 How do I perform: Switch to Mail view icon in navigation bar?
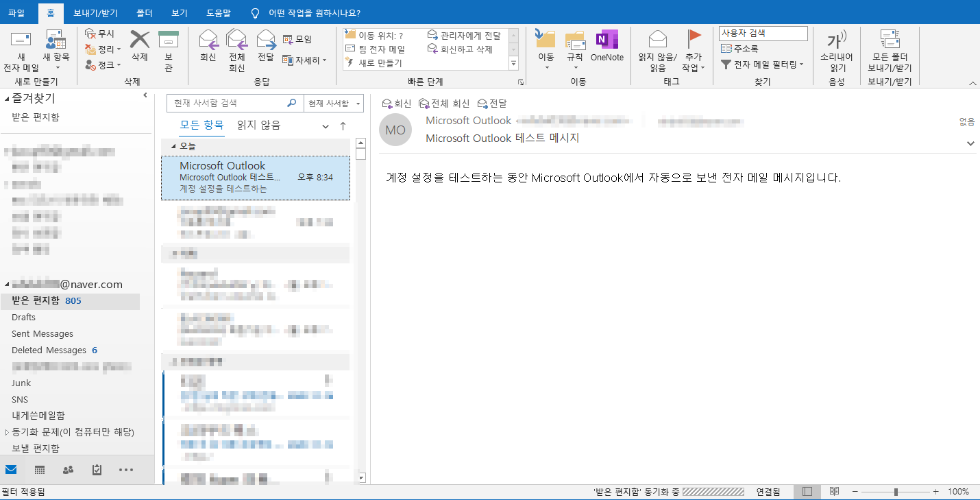click(x=11, y=470)
